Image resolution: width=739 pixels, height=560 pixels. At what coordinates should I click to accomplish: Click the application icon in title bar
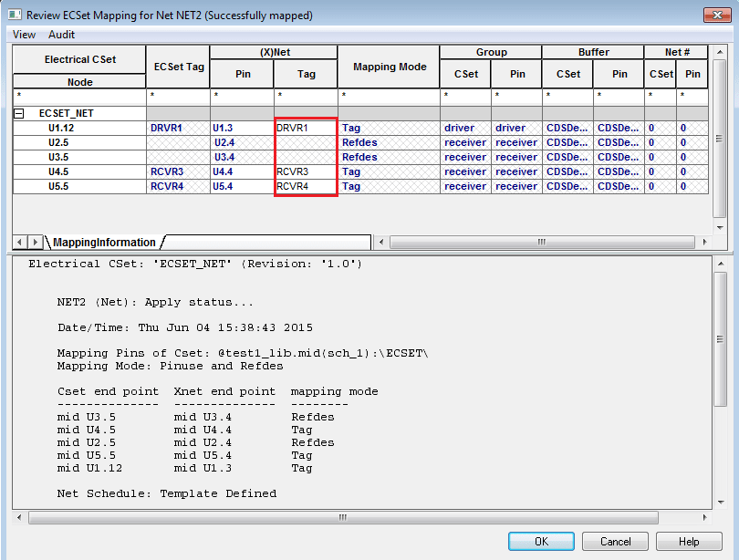[15, 15]
